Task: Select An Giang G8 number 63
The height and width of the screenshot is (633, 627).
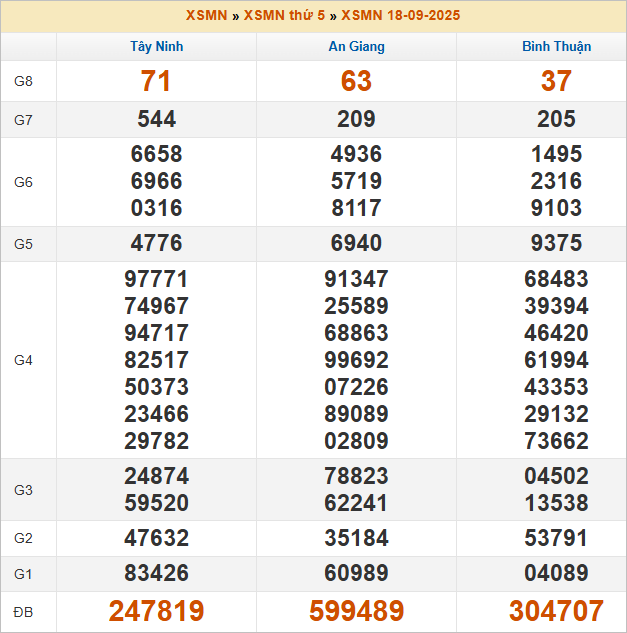Action: click(356, 82)
